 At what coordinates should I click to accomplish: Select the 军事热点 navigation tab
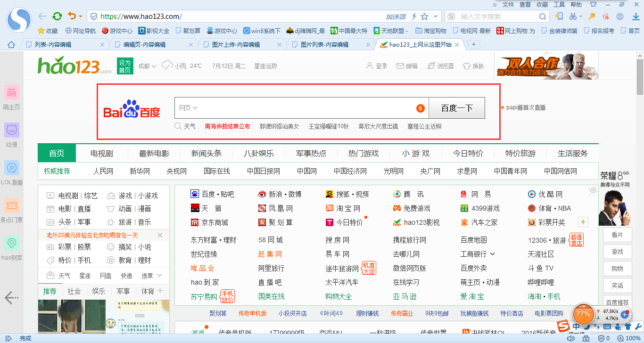point(311,153)
